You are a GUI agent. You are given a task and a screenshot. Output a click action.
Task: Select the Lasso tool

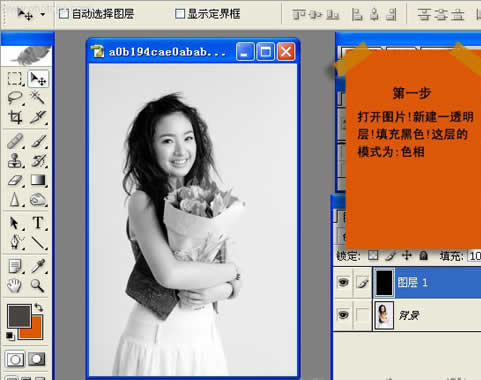click(x=15, y=98)
